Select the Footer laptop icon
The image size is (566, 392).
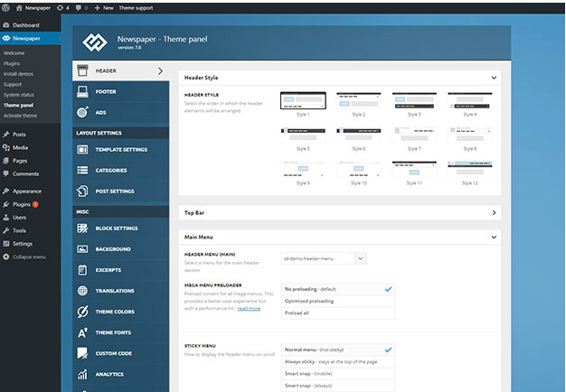pos(82,91)
